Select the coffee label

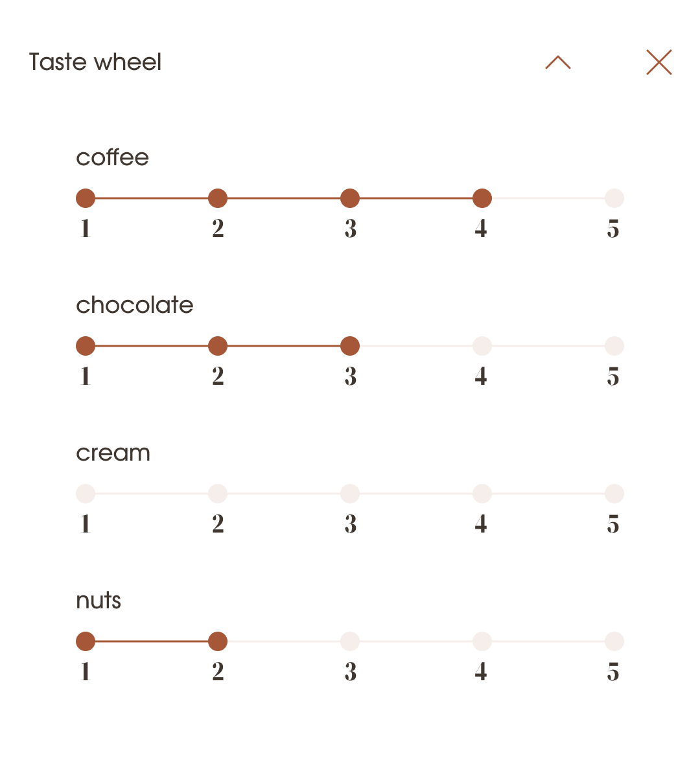pos(113,157)
